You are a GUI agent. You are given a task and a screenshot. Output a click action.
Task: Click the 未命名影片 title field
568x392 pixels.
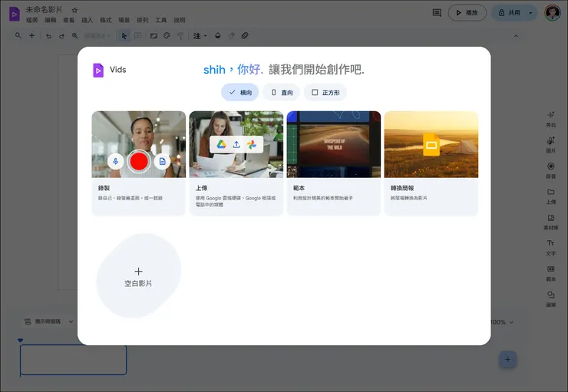point(44,10)
